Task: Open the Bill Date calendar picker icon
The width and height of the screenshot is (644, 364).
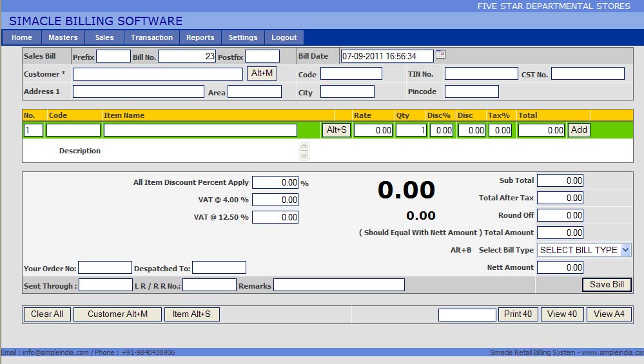Action: [440, 54]
